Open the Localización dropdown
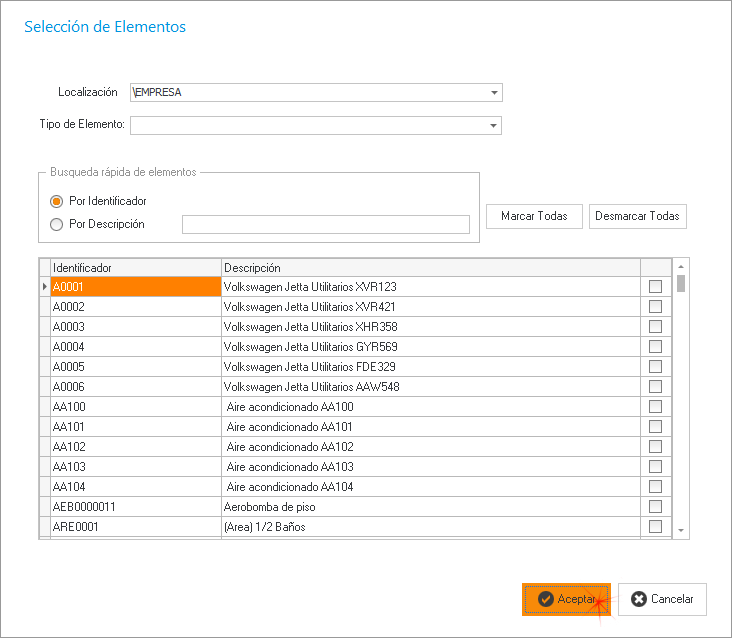 pyautogui.click(x=494, y=93)
